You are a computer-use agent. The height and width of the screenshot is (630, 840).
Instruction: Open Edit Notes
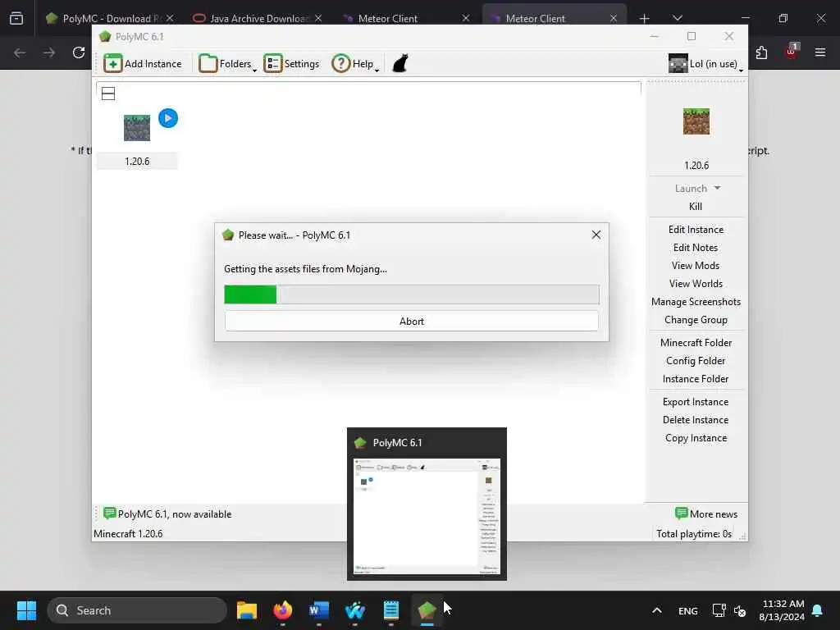[696, 248]
